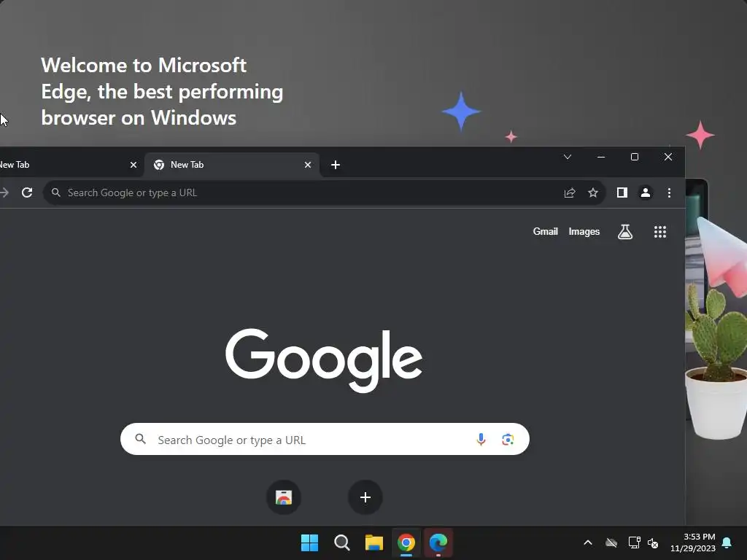Reload the page in Chrome

pyautogui.click(x=27, y=192)
